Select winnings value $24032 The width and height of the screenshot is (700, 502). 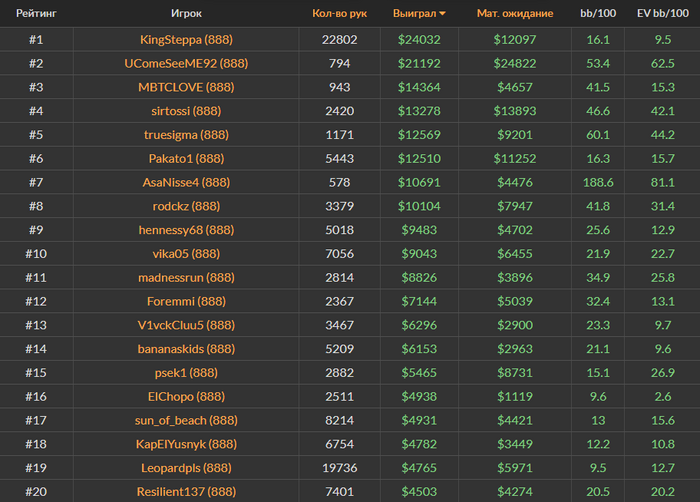tap(419, 40)
